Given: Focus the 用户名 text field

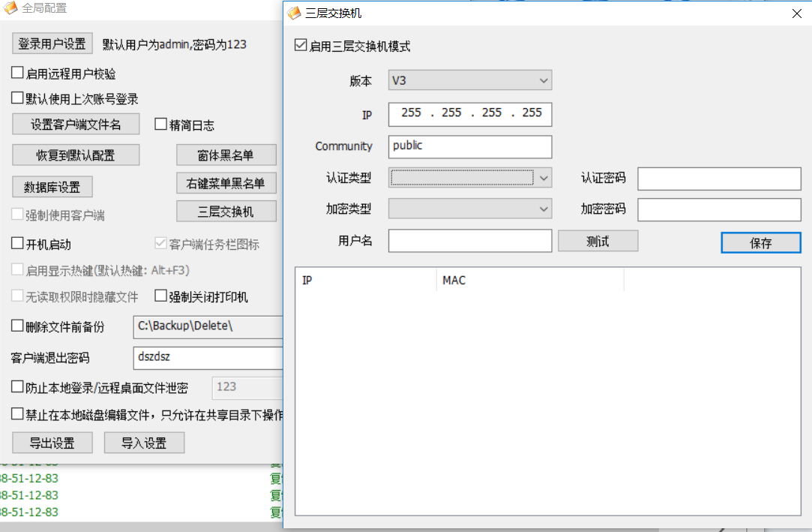Looking at the screenshot, I should point(470,241).
